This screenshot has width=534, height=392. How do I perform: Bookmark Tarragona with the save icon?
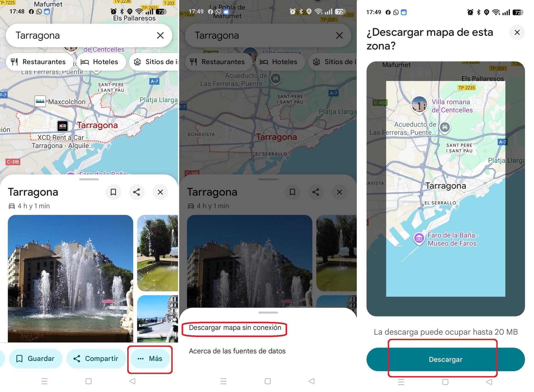(x=113, y=192)
